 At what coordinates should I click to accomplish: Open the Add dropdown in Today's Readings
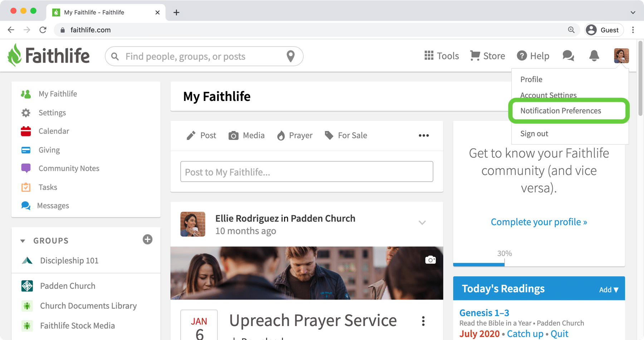coord(609,290)
